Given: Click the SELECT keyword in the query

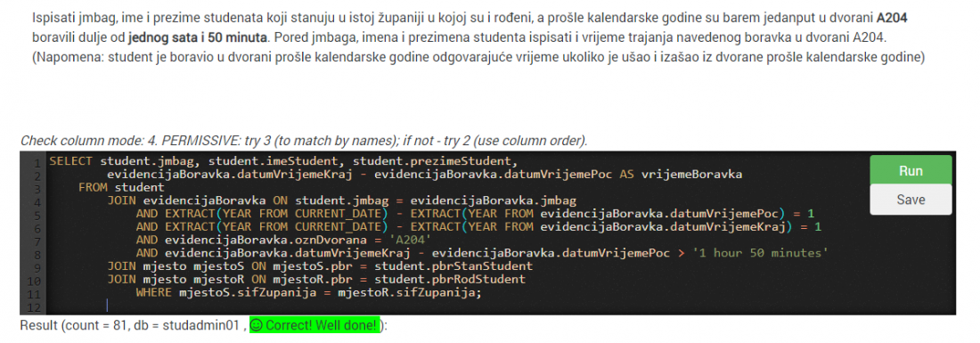Looking at the screenshot, I should tap(71, 161).
